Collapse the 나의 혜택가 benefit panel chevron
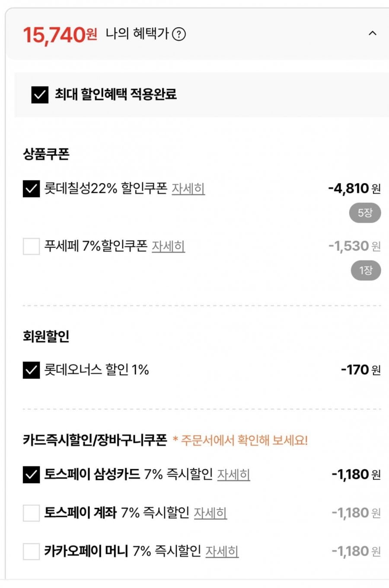Screen dimensions: 389x588 [372, 33]
